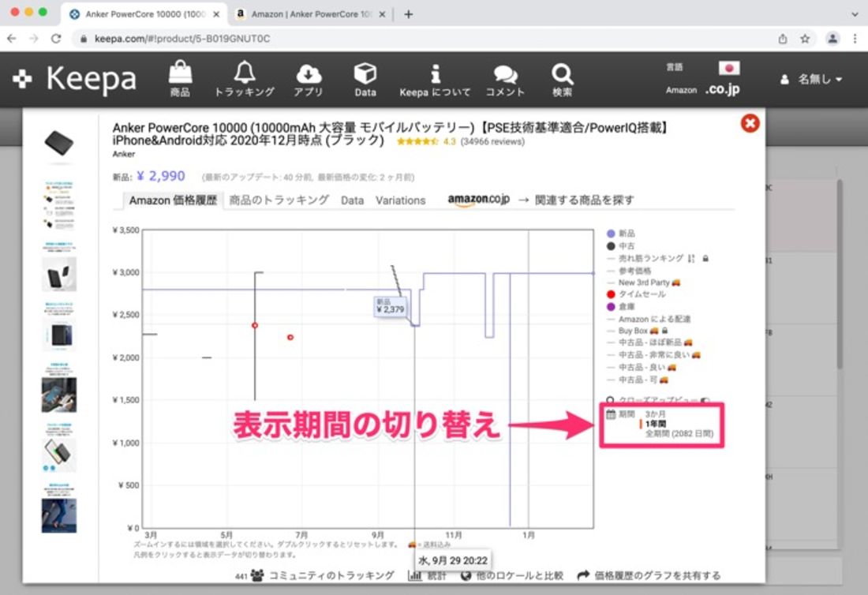
Task: Select the smartphone charging photo thumbnail
Action: coord(58,394)
